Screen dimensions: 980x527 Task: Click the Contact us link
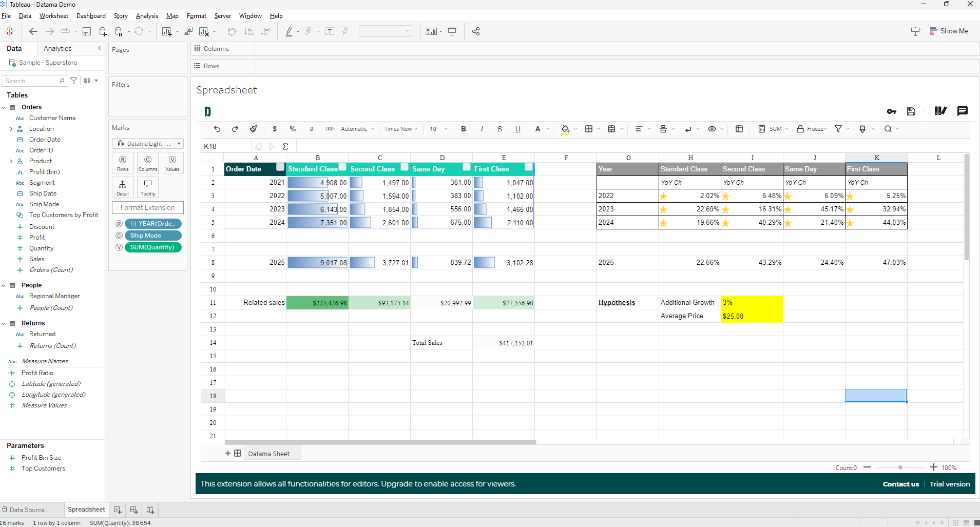(900, 484)
